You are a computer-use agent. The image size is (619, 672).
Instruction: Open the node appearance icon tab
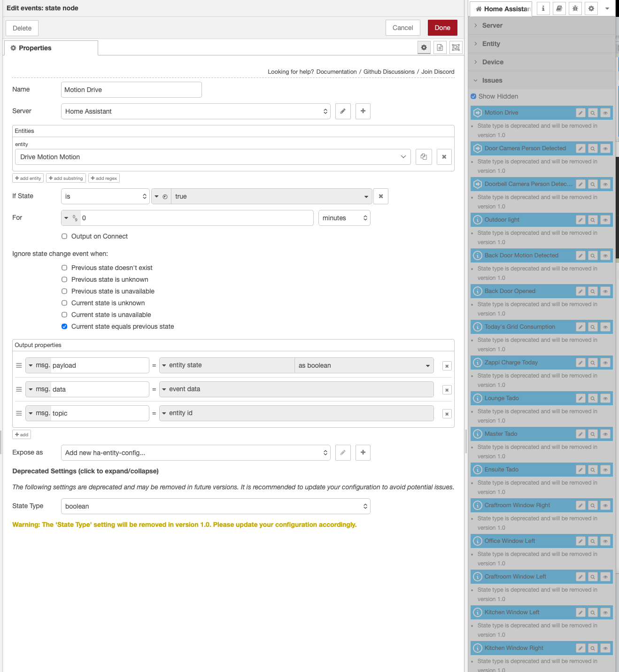456,47
